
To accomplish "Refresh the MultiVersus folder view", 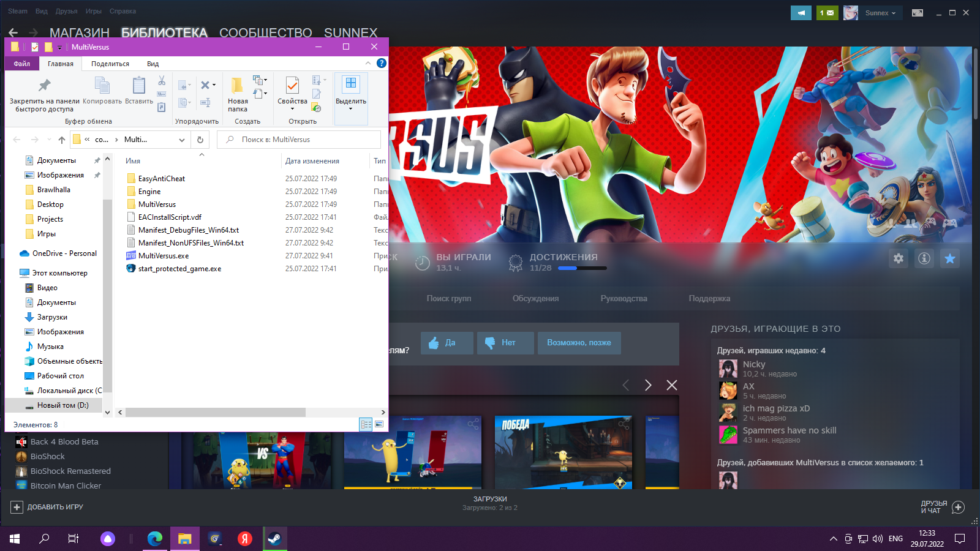I will (x=200, y=140).
